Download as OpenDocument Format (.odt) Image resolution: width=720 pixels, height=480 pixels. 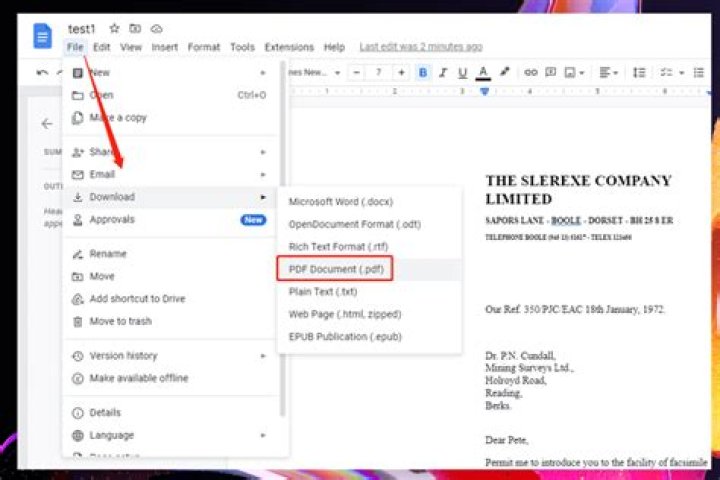tap(369, 224)
